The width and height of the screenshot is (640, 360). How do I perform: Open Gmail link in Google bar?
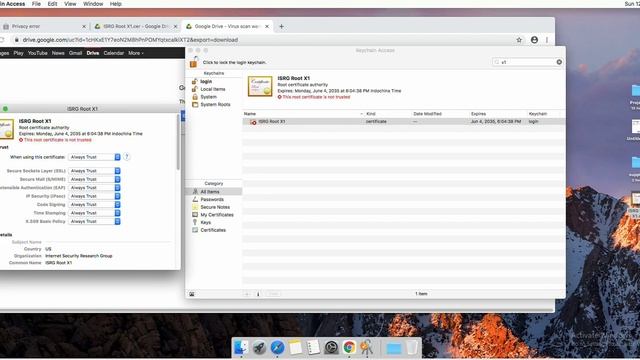click(x=76, y=53)
